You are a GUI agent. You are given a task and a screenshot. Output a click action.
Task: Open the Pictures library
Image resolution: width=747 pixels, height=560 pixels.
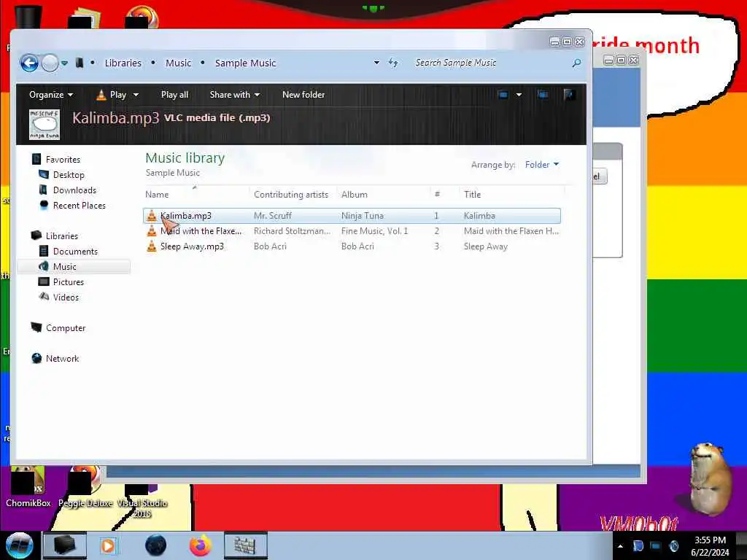tap(69, 282)
